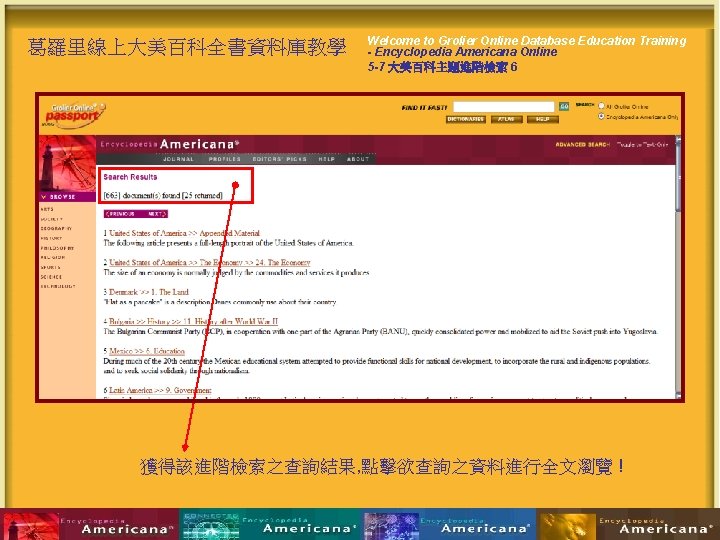Open the Dictionaries button
The image size is (720, 540).
466,119
